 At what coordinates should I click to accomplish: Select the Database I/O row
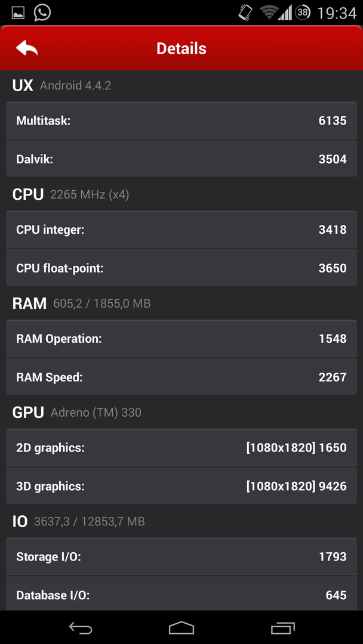(x=181, y=594)
